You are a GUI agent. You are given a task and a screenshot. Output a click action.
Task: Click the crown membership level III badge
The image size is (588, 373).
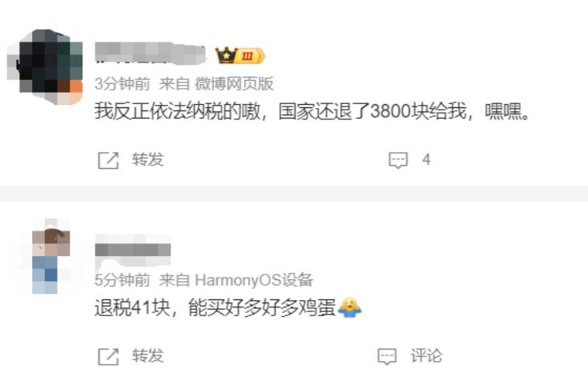tap(240, 56)
